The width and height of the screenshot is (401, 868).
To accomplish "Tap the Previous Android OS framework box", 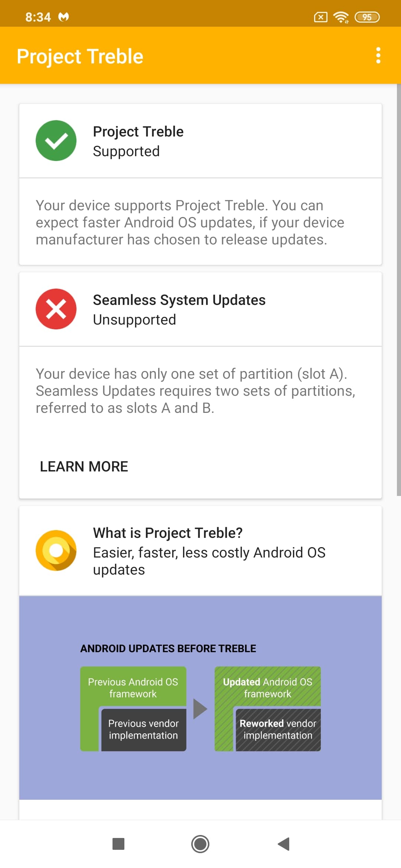I will (133, 688).
